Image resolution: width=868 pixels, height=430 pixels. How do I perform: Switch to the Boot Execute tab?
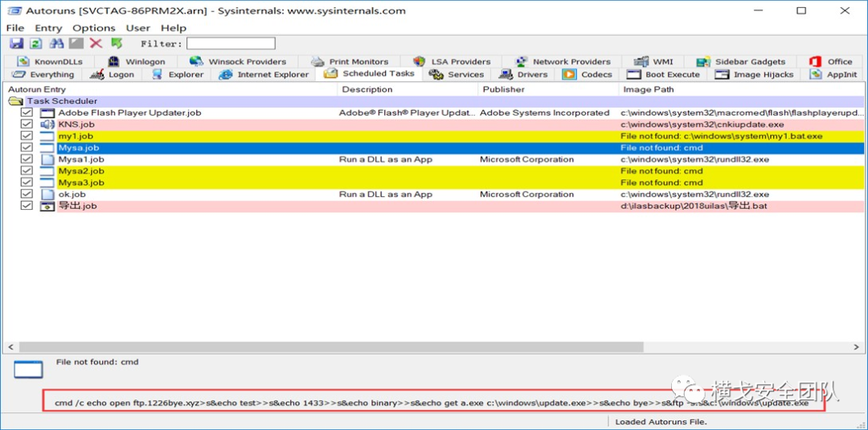pyautogui.click(x=663, y=74)
